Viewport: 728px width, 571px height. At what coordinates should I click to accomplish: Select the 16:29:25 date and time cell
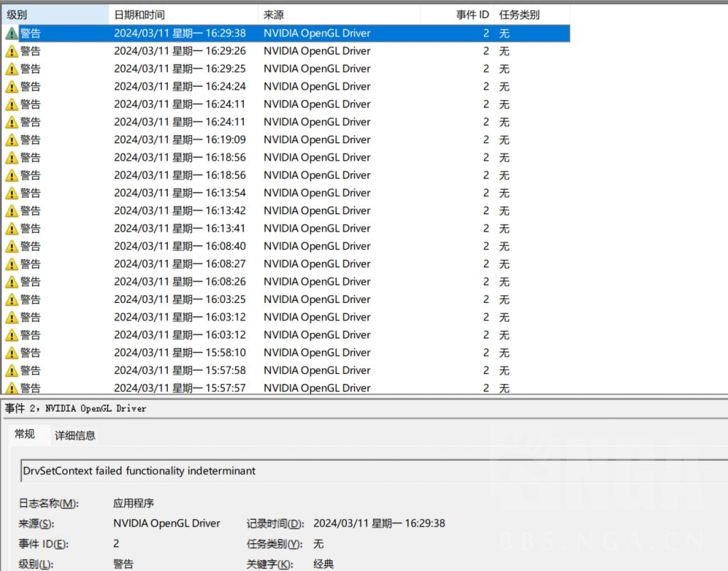coord(180,69)
